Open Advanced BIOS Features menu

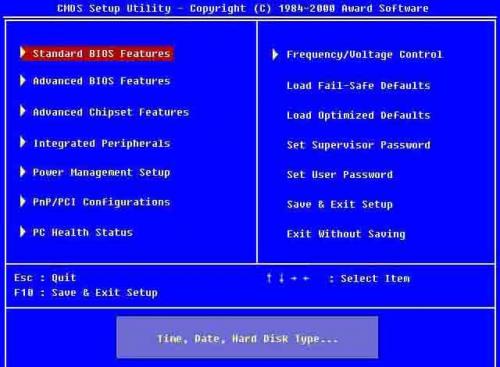coord(101,81)
